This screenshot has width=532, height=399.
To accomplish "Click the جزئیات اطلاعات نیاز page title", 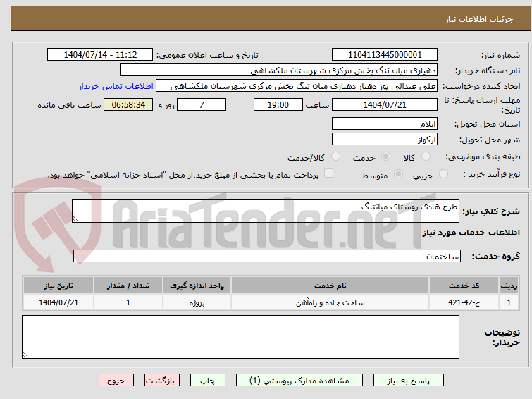I will coord(478,19).
